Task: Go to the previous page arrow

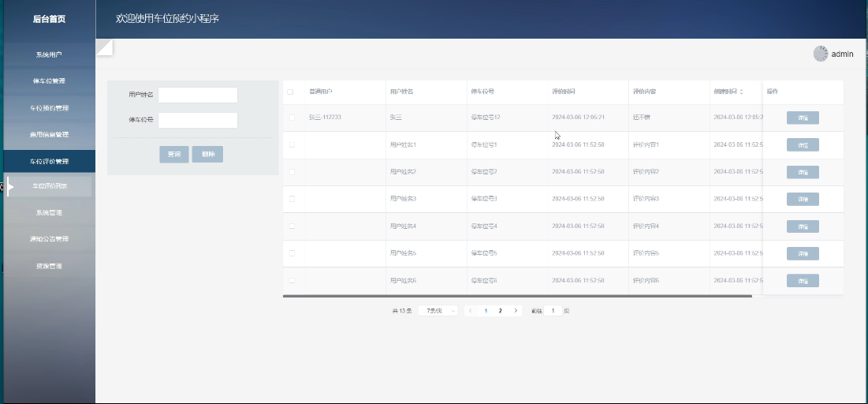Action: pyautogui.click(x=471, y=311)
